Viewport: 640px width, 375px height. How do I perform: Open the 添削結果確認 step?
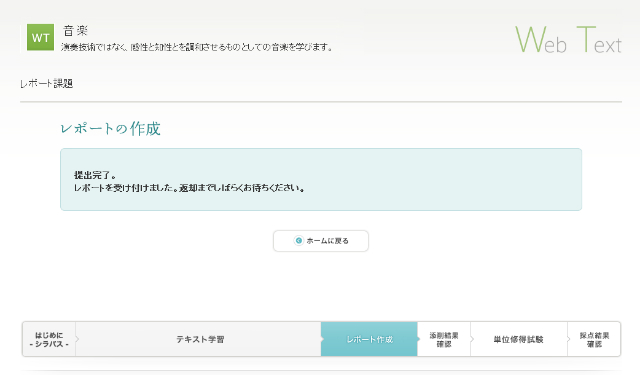click(x=444, y=339)
